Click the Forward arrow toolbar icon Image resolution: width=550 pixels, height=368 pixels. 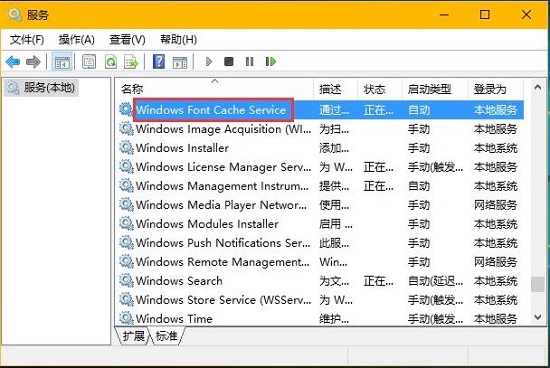tap(33, 62)
